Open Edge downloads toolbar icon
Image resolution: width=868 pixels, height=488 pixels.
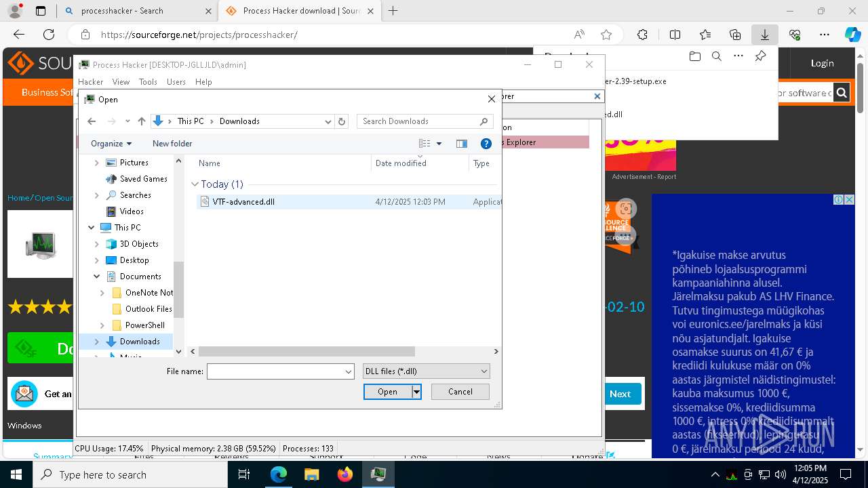point(764,35)
